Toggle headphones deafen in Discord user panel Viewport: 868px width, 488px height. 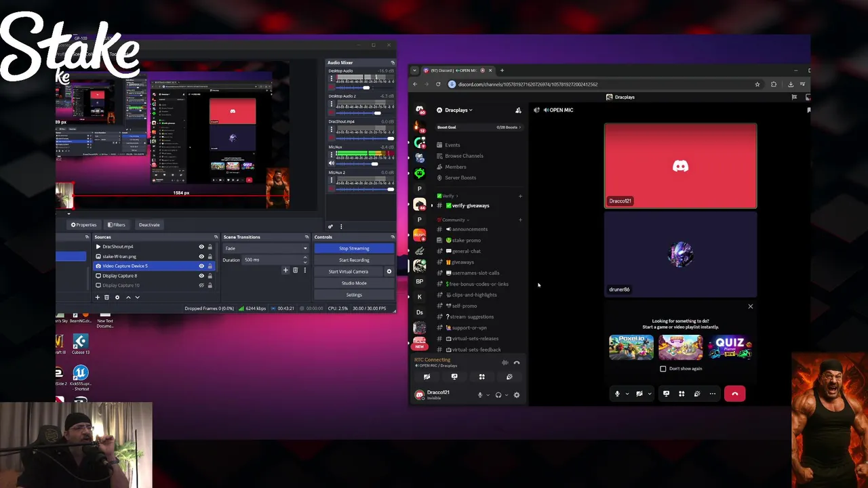point(498,394)
